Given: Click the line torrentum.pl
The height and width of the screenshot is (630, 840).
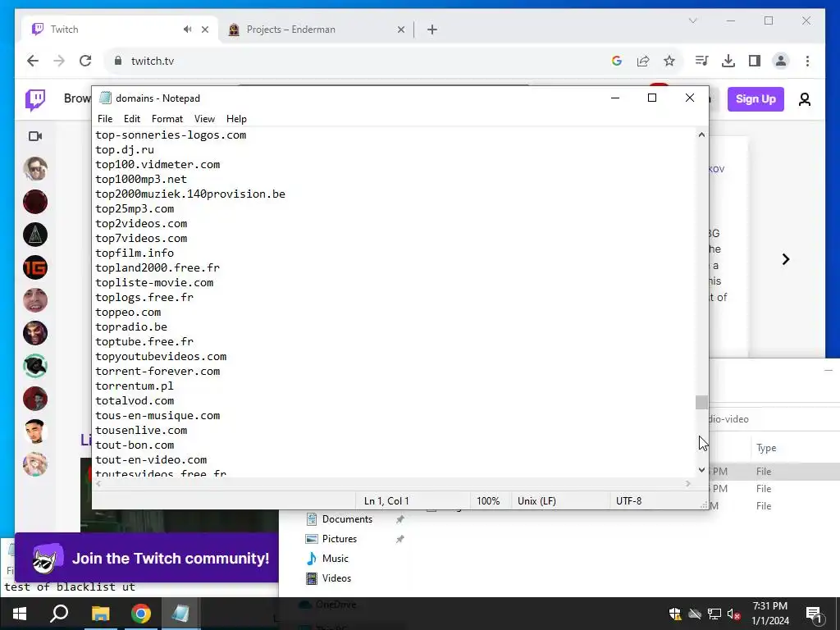Looking at the screenshot, I should (135, 386).
